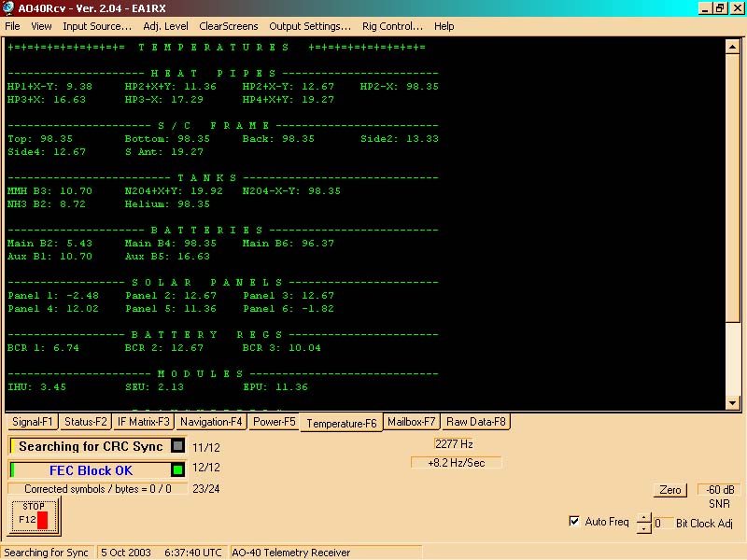The height and width of the screenshot is (560, 747).
Task: Click Searching for Sync in status bar
Action: 46,553
